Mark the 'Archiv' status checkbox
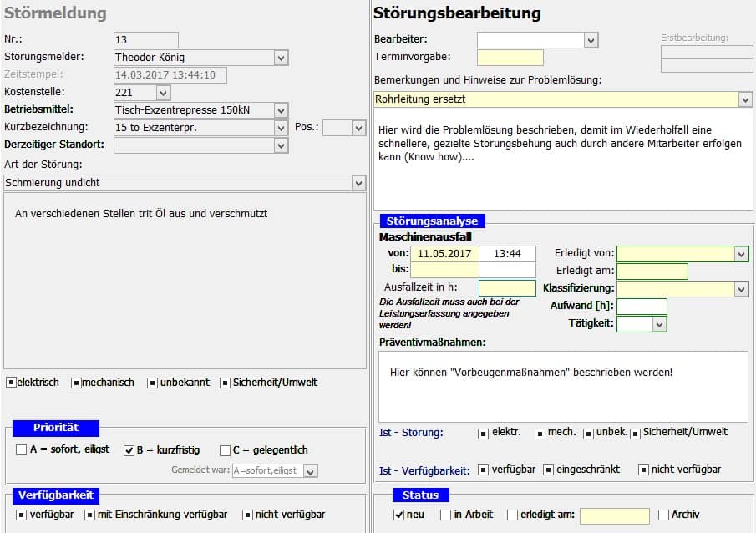This screenshot has width=756, height=533. (x=664, y=515)
